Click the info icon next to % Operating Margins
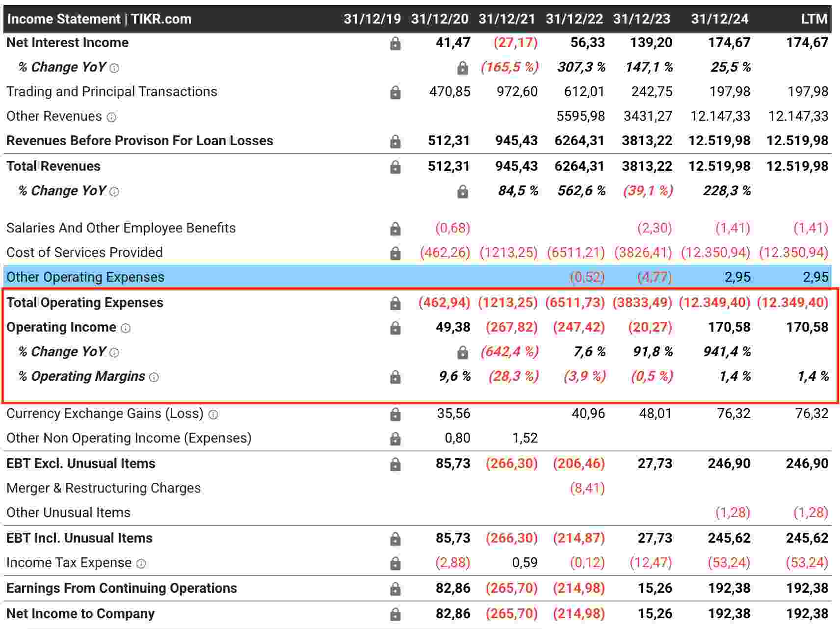The width and height of the screenshot is (840, 629). pos(154,377)
